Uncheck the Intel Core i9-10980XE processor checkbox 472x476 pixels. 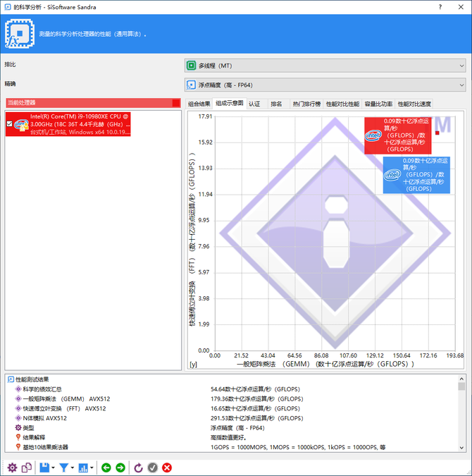click(x=9, y=124)
